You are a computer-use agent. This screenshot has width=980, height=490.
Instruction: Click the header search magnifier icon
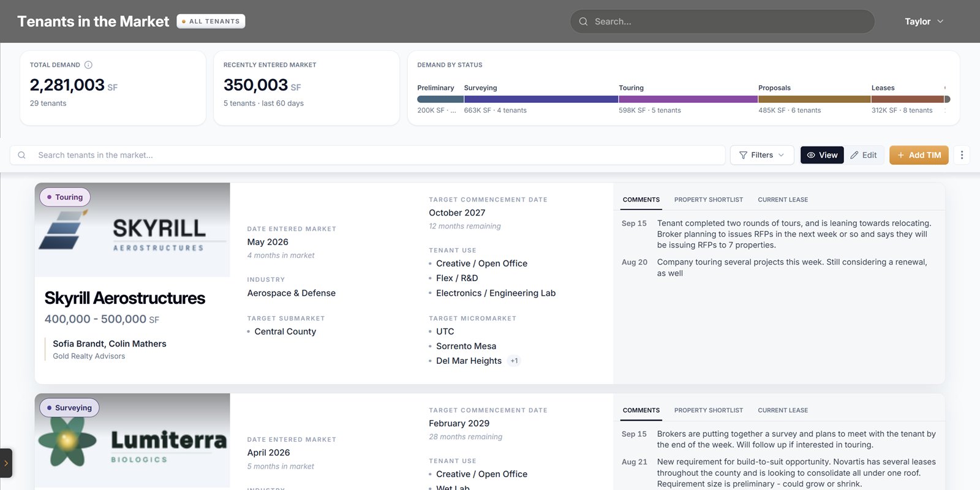pyautogui.click(x=583, y=21)
